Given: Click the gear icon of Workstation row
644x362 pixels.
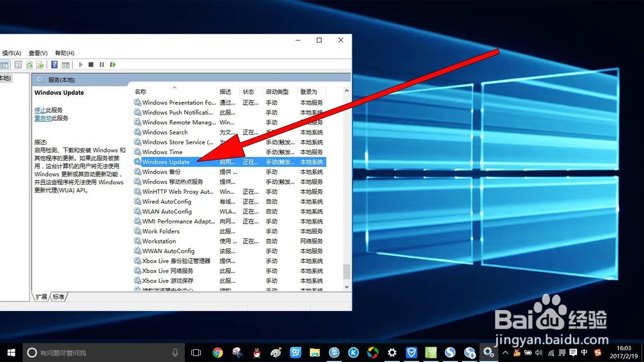Looking at the screenshot, I should tap(137, 241).
